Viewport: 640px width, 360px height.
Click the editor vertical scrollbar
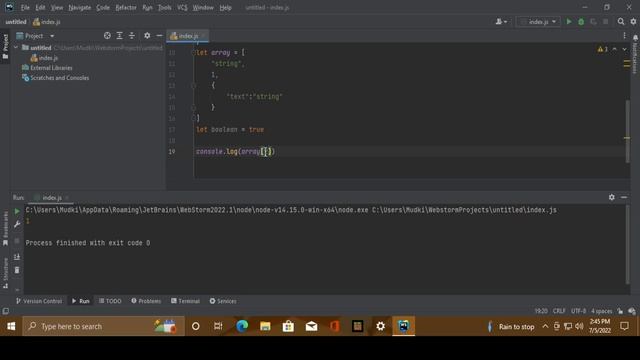tap(627, 131)
